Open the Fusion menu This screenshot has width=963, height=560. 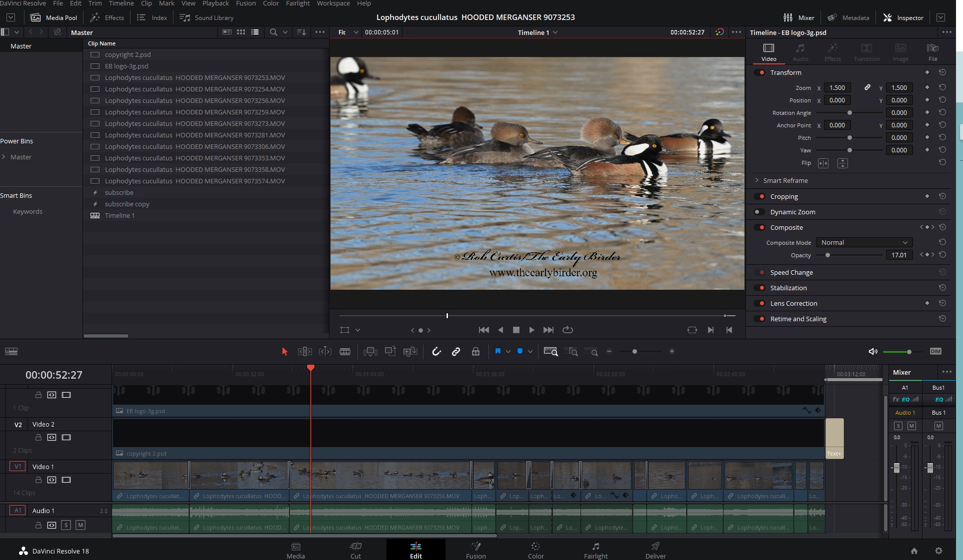coord(245,3)
